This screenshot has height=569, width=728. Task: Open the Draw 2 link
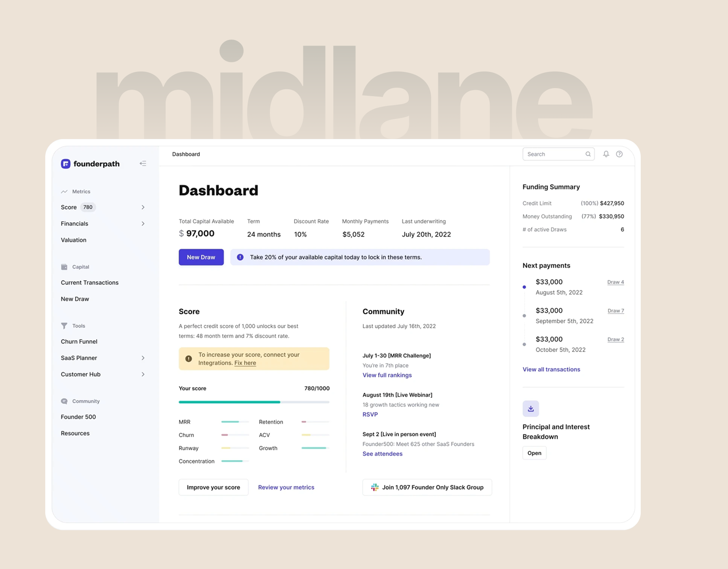click(x=616, y=339)
